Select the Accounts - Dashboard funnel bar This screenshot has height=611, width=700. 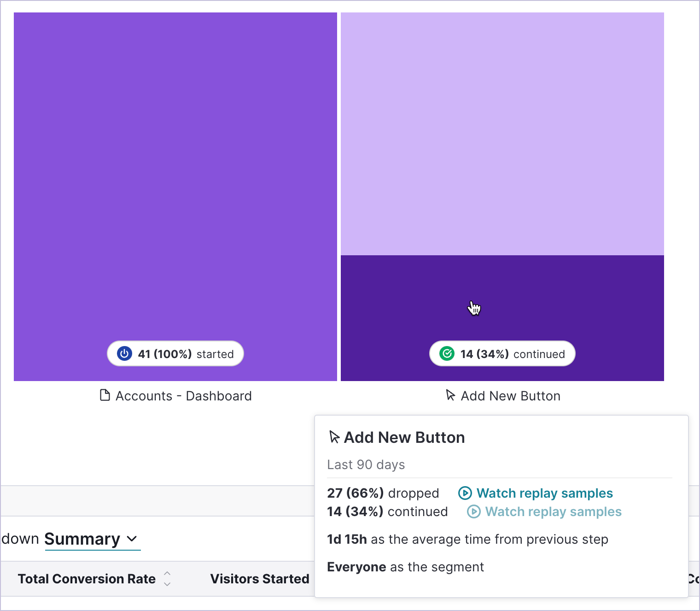tap(175, 184)
